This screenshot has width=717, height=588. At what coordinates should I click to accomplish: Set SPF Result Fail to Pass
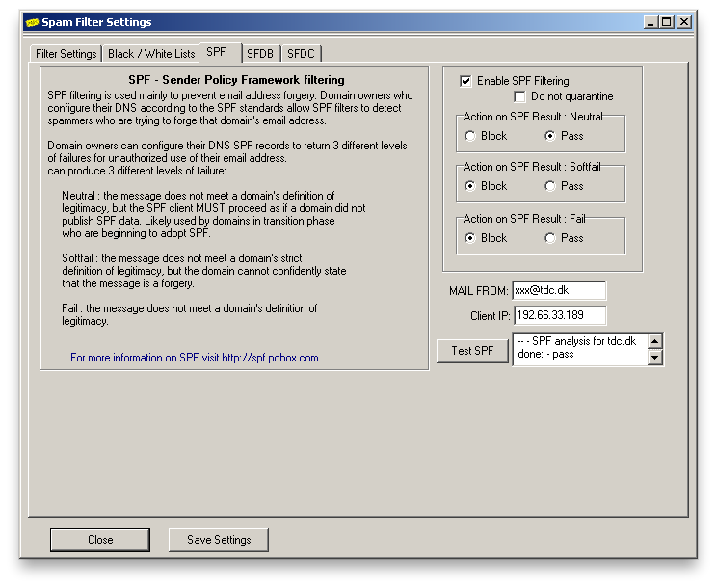550,238
